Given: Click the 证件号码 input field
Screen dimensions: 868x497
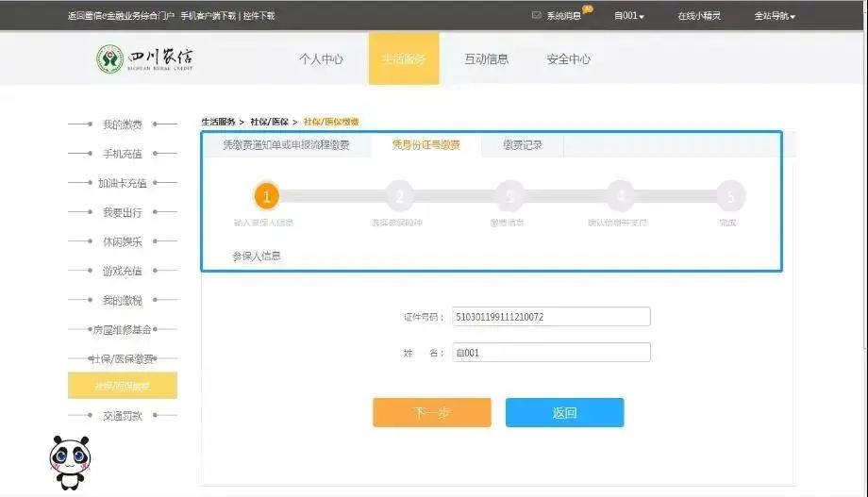Looking at the screenshot, I should coord(551,317).
